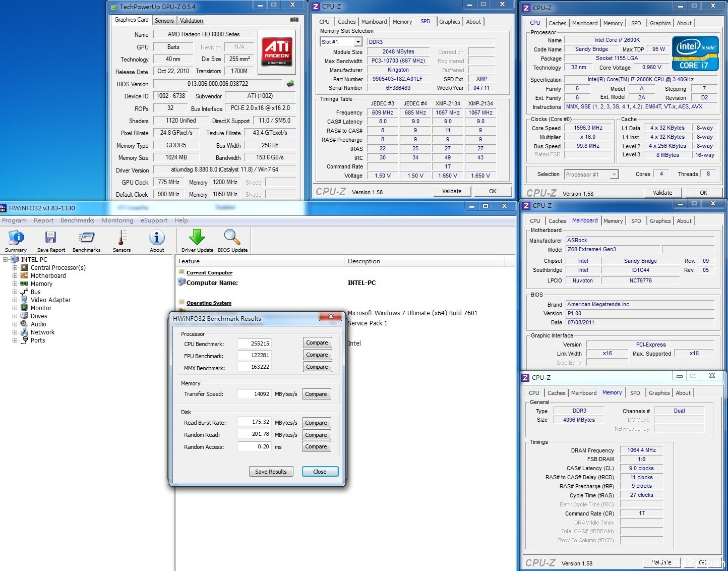Viewport: 728px width, 571px height.
Task: Open the Program menu in HWiNFO32
Action: (x=15, y=220)
